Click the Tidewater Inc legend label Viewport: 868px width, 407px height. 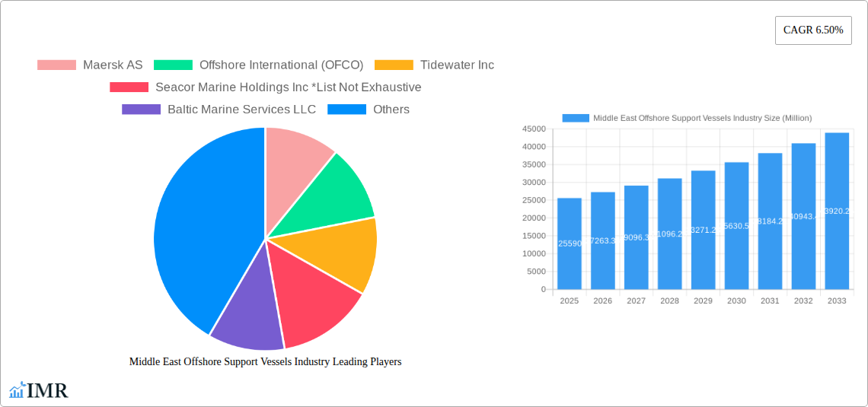(458, 65)
